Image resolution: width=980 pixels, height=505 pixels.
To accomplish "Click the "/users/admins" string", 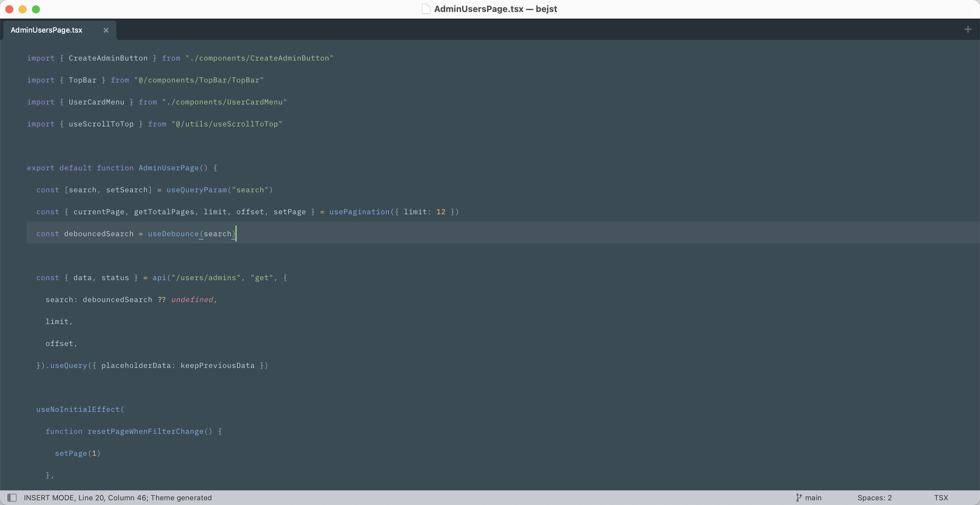I will pos(206,278).
